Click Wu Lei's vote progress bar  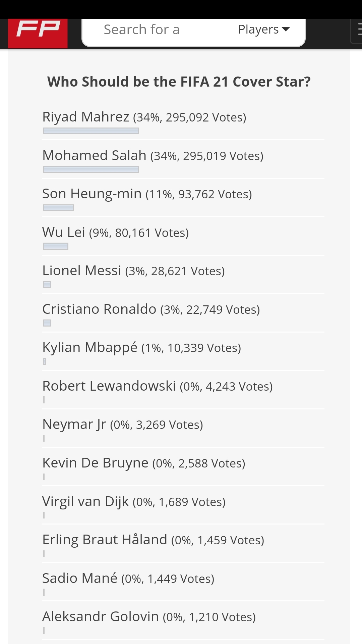click(56, 246)
